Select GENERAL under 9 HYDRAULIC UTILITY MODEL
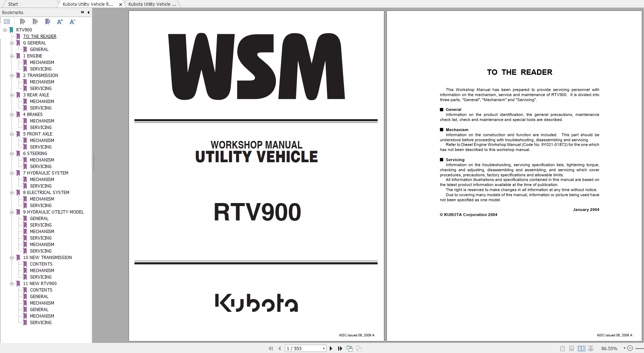The image size is (644, 353). pyautogui.click(x=39, y=219)
